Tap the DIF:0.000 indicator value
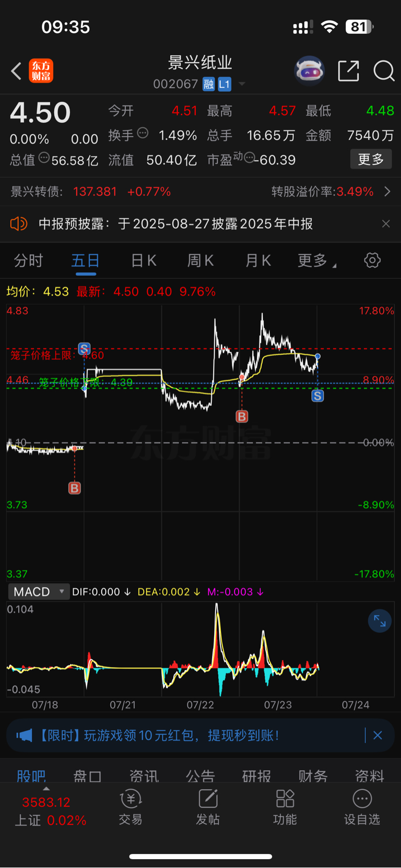This screenshot has width=401, height=868. [x=101, y=592]
